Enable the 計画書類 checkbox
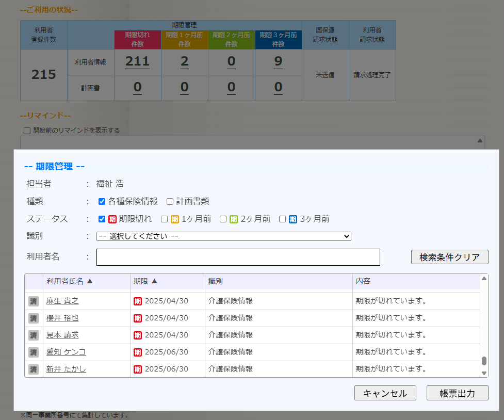The height and width of the screenshot is (420, 504). (170, 201)
